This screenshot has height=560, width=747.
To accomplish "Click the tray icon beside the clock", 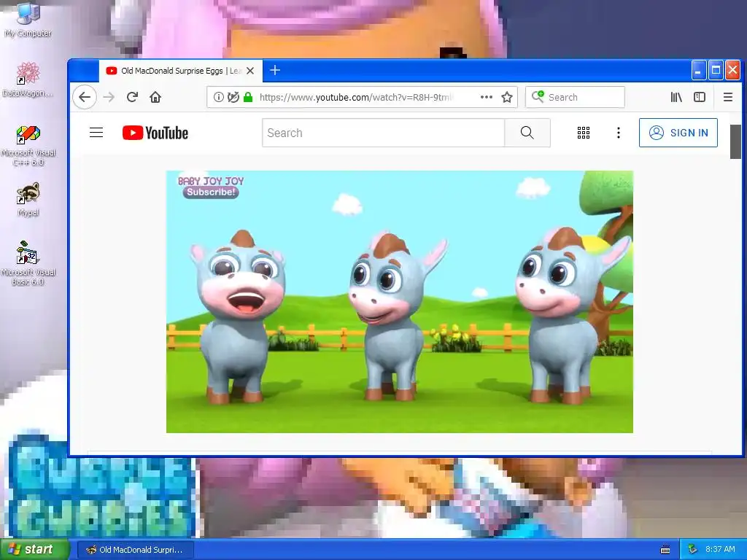I will [x=692, y=550].
